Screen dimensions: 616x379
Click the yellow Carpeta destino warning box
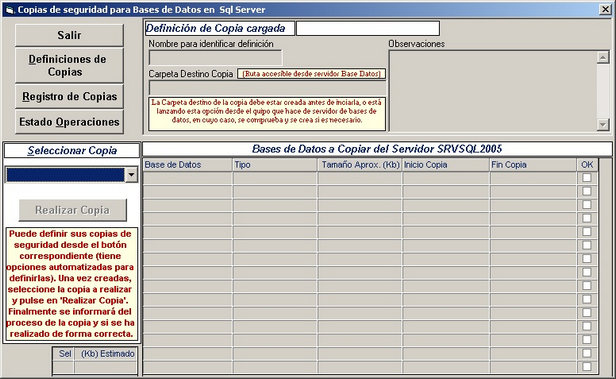point(267,114)
